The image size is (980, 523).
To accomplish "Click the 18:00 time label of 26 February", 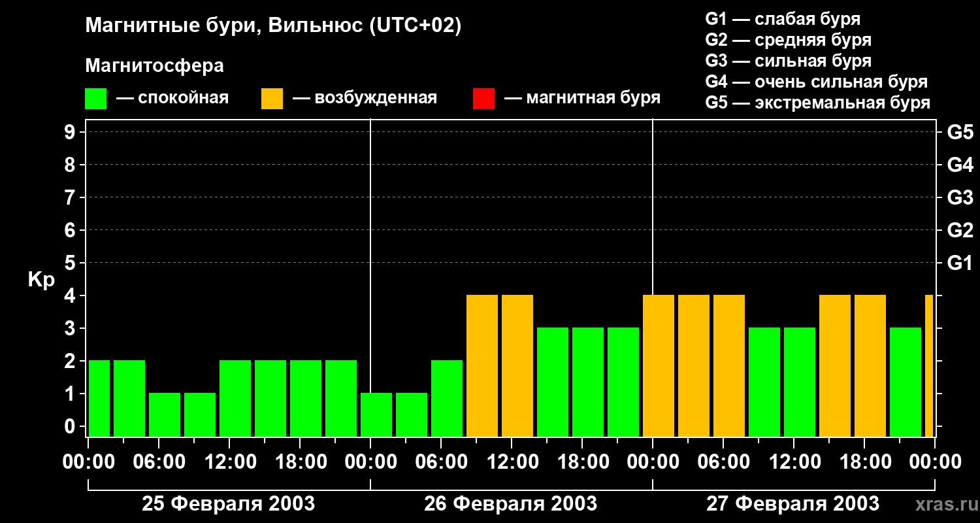I will pyautogui.click(x=582, y=462).
